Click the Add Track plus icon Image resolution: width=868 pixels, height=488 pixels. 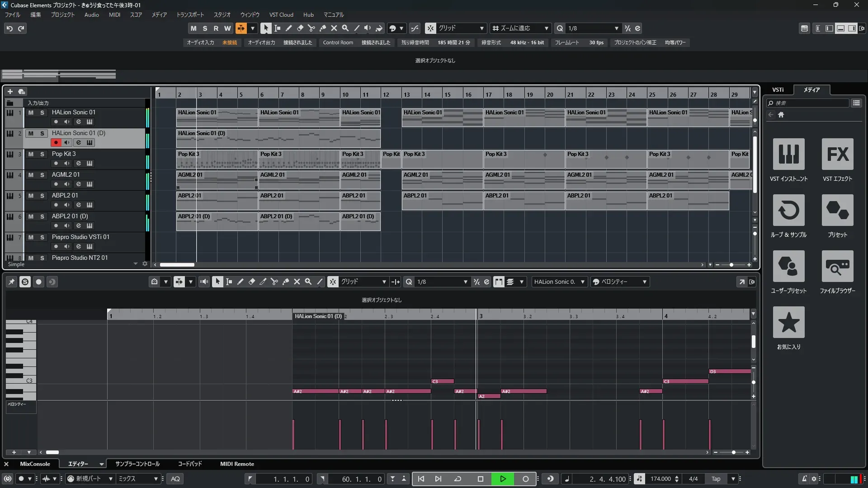tap(10, 91)
